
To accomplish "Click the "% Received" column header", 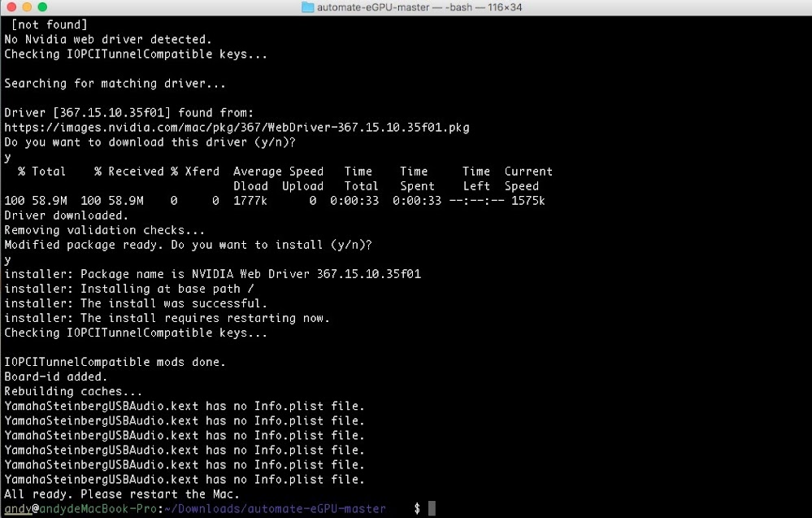I will [x=129, y=172].
